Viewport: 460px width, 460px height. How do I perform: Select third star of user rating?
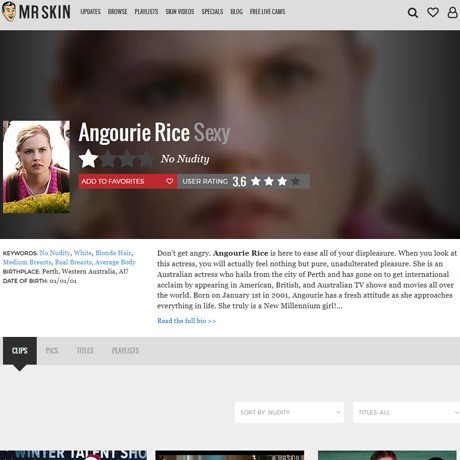(282, 181)
